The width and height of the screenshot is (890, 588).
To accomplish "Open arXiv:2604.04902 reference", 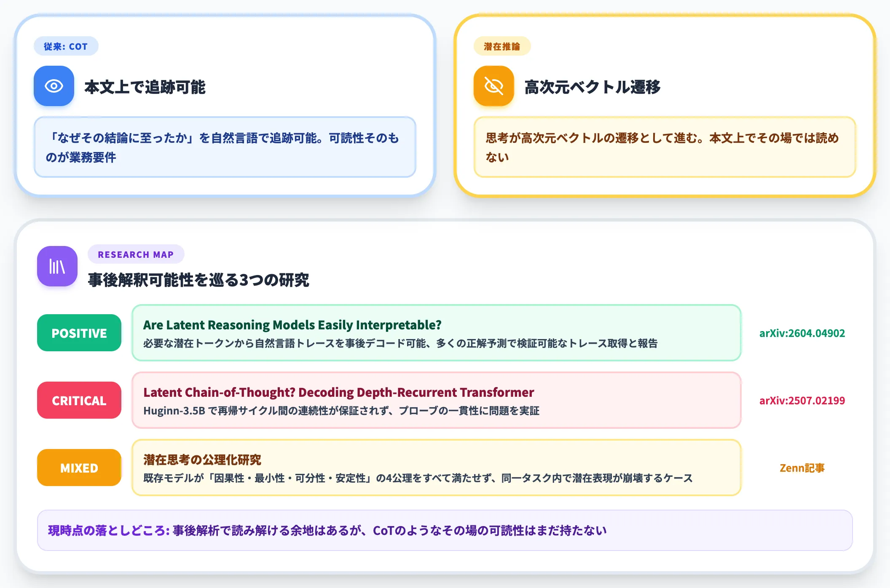I will [x=802, y=333].
